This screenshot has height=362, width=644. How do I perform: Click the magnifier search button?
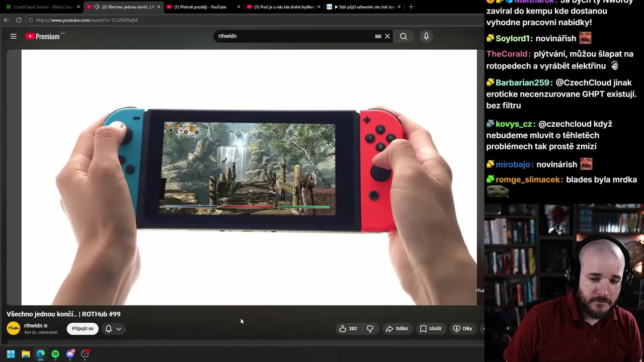404,36
